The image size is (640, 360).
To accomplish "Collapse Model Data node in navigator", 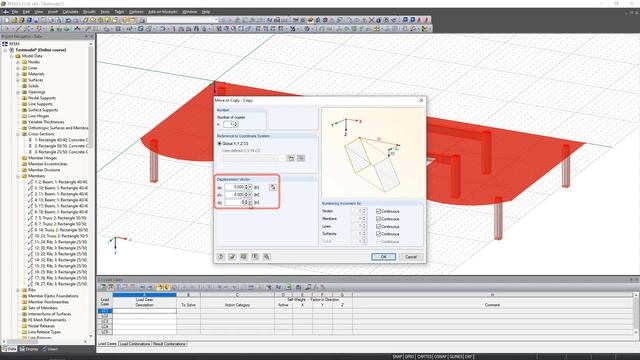I will [x=12, y=56].
